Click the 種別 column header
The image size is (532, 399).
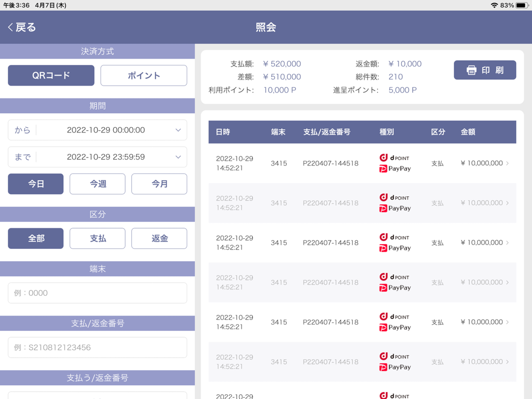(386, 132)
